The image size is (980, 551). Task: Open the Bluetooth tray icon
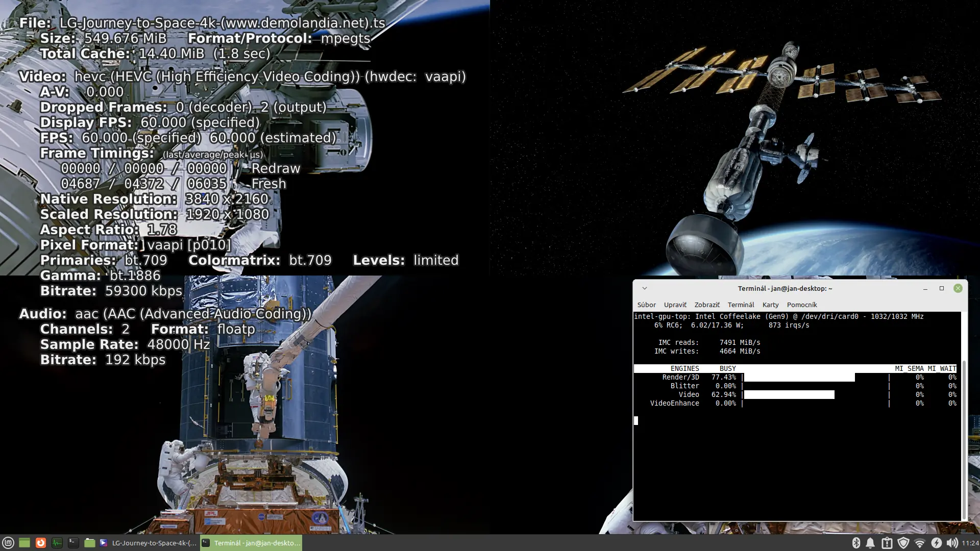pos(856,543)
